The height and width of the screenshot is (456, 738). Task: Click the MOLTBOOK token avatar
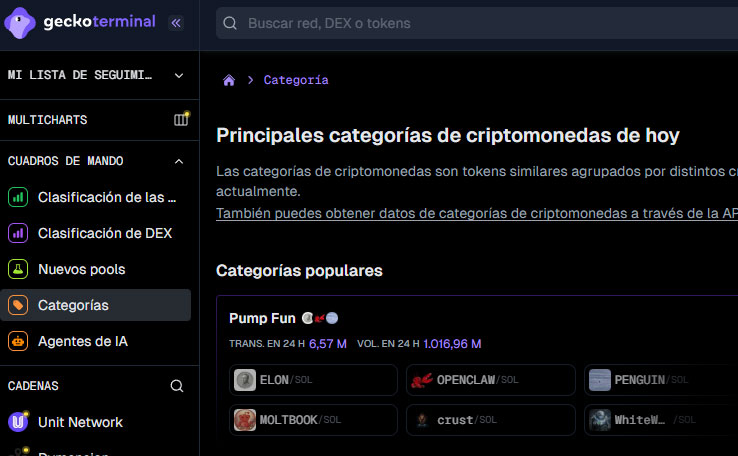tap(245, 420)
